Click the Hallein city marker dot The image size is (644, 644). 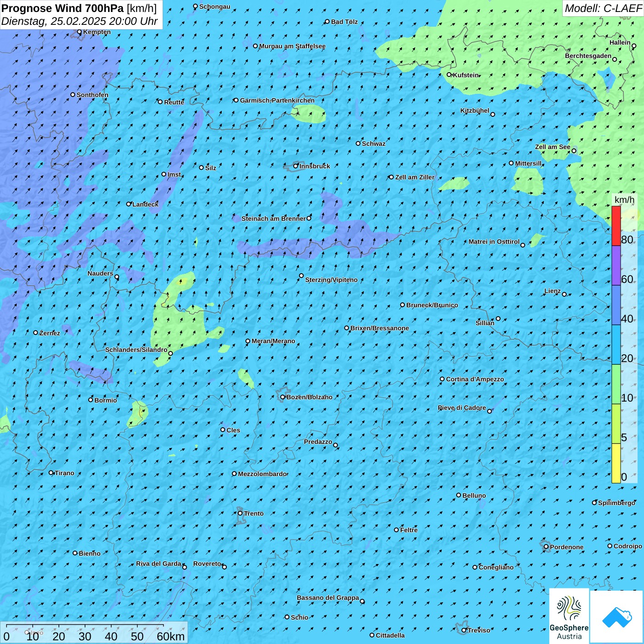tap(634, 46)
